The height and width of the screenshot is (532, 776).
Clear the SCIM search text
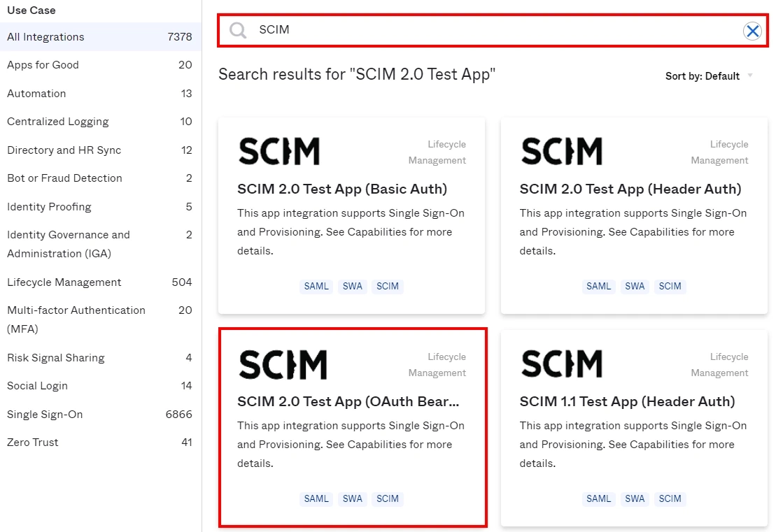tap(753, 31)
